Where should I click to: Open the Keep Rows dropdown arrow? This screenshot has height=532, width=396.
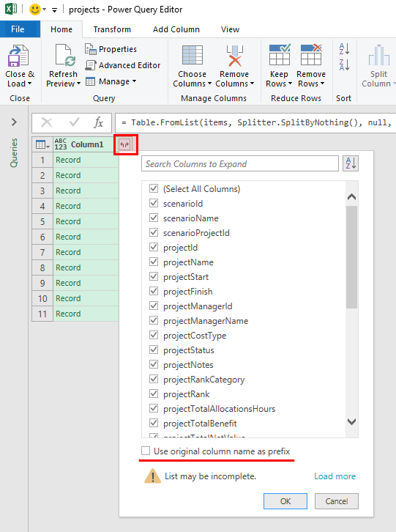290,84
